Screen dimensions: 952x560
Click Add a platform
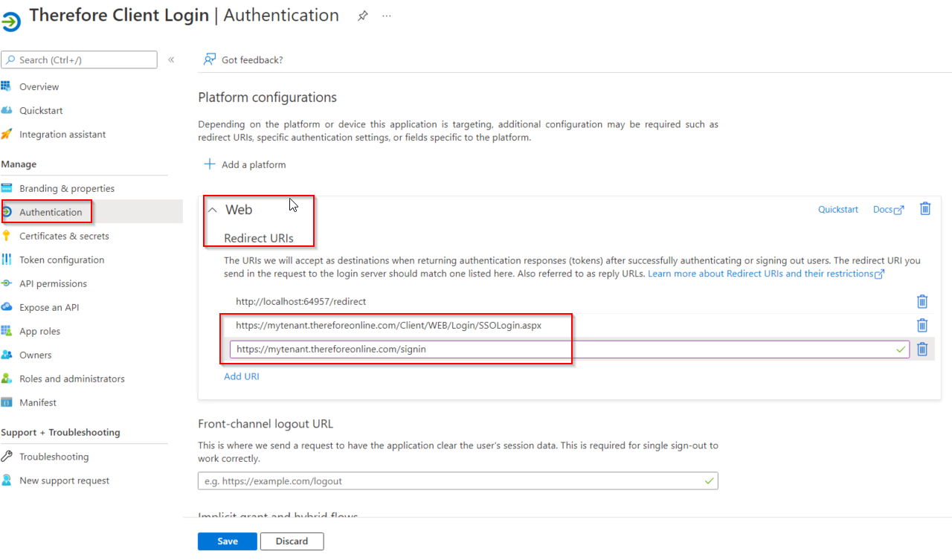coord(245,164)
